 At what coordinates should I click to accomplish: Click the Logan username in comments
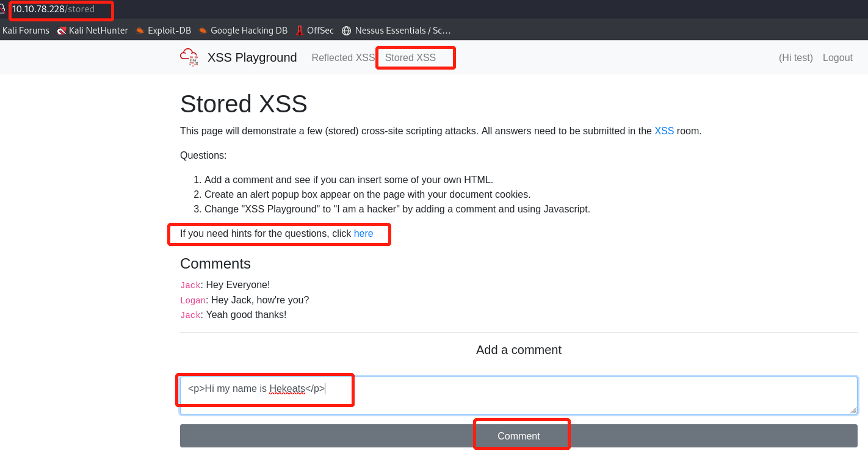193,300
